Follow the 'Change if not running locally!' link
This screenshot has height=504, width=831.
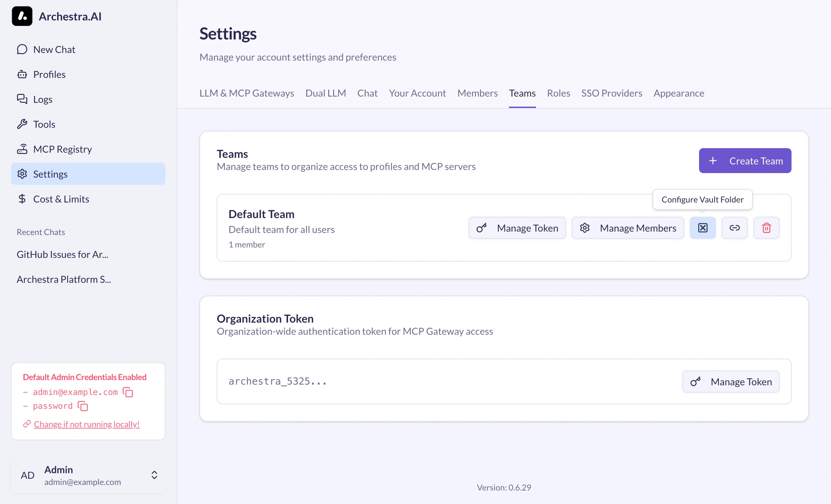(x=87, y=424)
